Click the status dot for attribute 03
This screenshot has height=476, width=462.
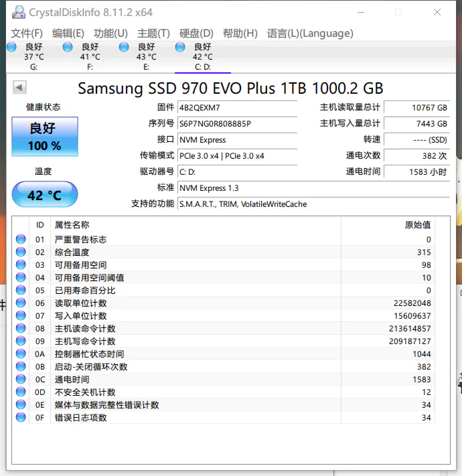[21, 264]
